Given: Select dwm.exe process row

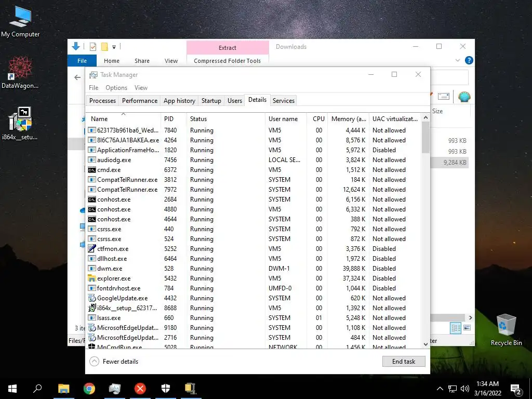Looking at the screenshot, I should 254,269.
